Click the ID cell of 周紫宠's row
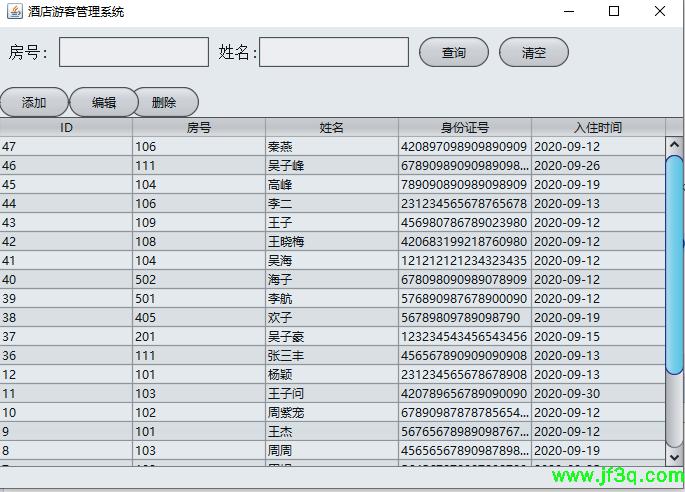 [x=66, y=412]
